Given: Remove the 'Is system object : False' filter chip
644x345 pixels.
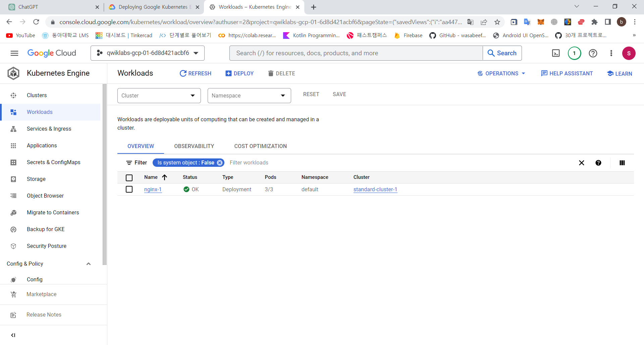Looking at the screenshot, I should pos(220,163).
